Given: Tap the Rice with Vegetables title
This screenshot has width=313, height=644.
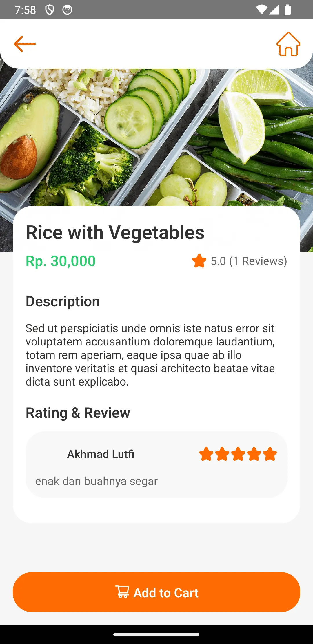Looking at the screenshot, I should point(115,233).
